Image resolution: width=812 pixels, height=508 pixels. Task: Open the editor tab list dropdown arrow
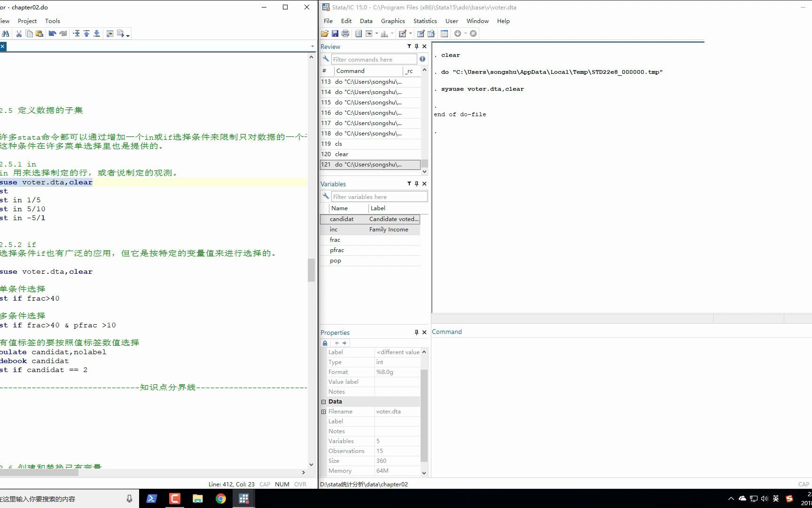click(x=312, y=46)
